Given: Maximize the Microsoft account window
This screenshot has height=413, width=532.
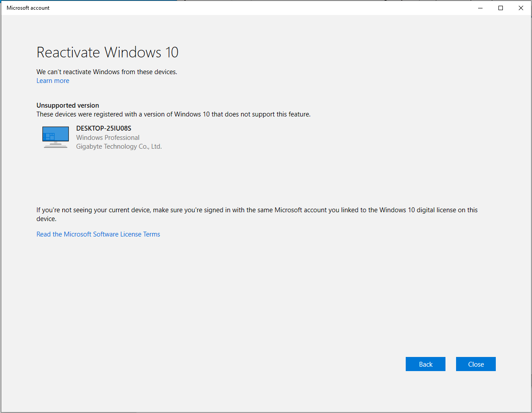Looking at the screenshot, I should (x=501, y=8).
